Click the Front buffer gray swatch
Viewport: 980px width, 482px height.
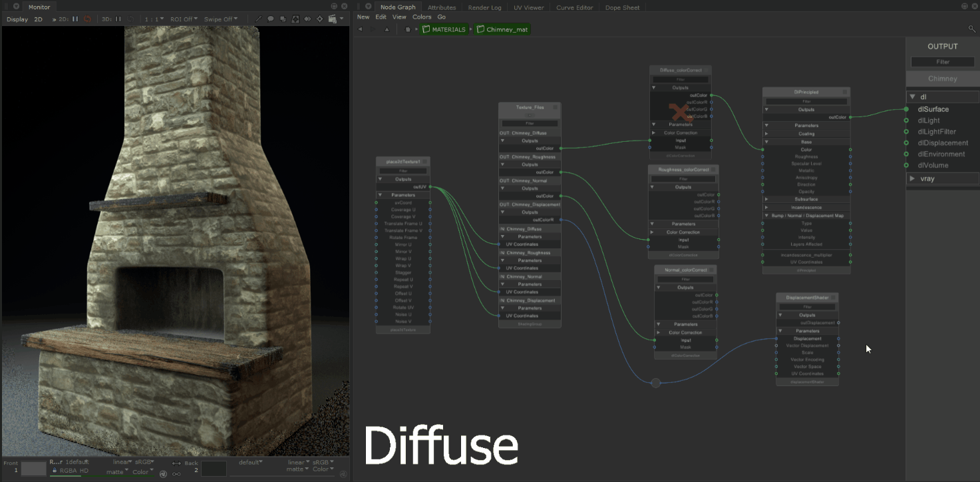click(x=33, y=469)
